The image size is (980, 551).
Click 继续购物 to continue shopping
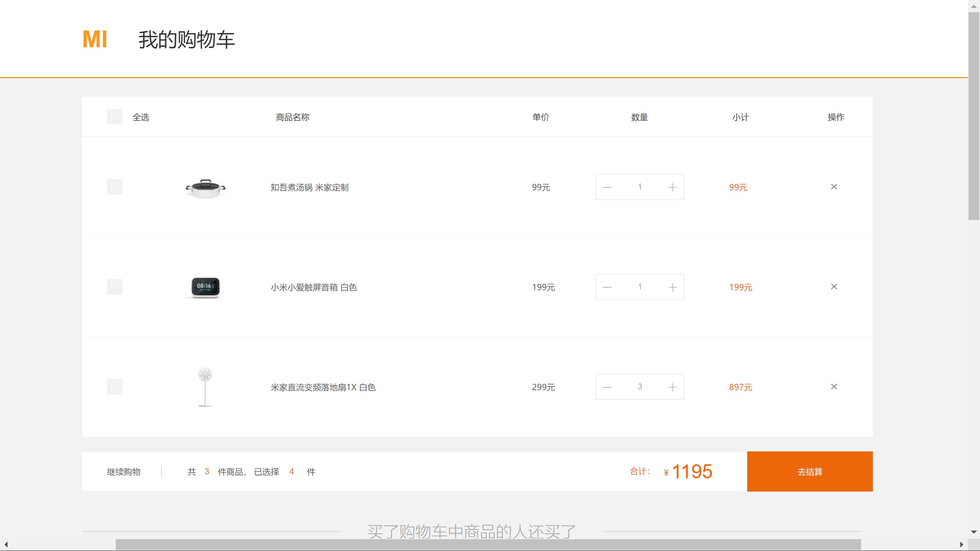[124, 472]
